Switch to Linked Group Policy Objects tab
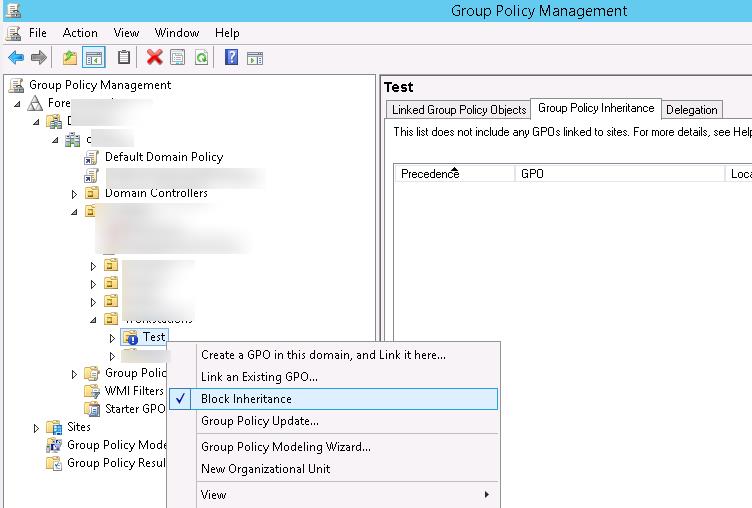 458,110
